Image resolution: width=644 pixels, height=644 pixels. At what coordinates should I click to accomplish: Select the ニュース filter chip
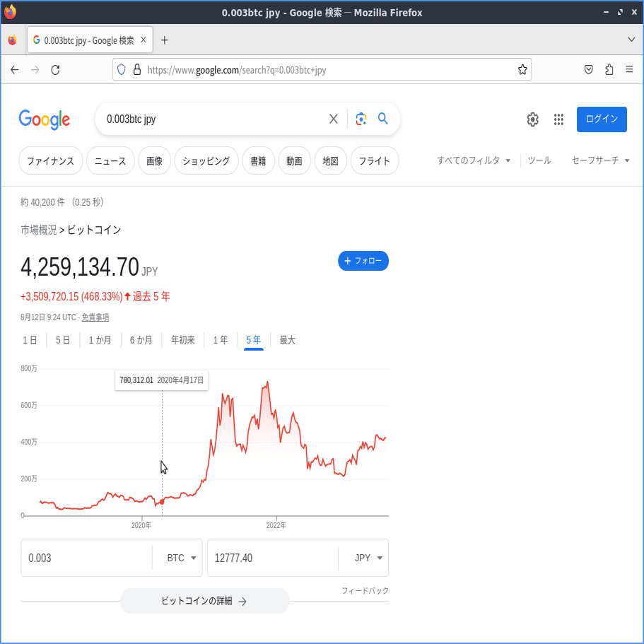coord(110,160)
